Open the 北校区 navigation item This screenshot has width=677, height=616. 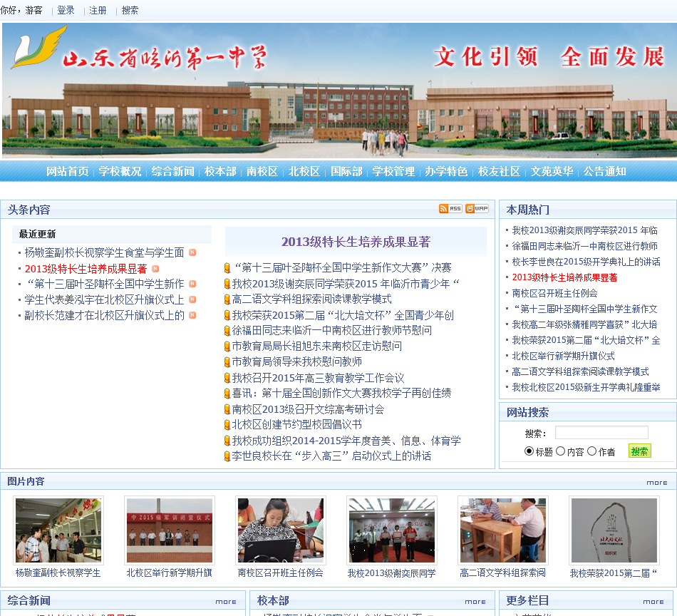point(304,172)
